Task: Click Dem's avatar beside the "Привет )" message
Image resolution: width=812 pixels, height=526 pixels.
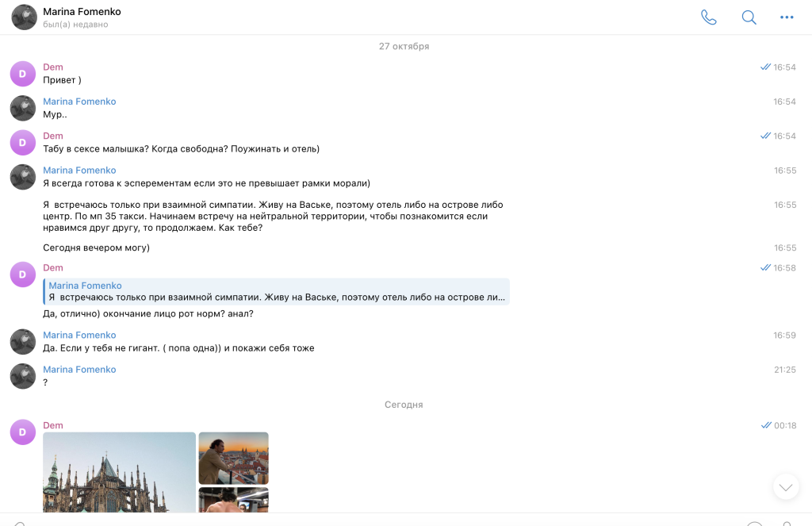Action: [23, 74]
